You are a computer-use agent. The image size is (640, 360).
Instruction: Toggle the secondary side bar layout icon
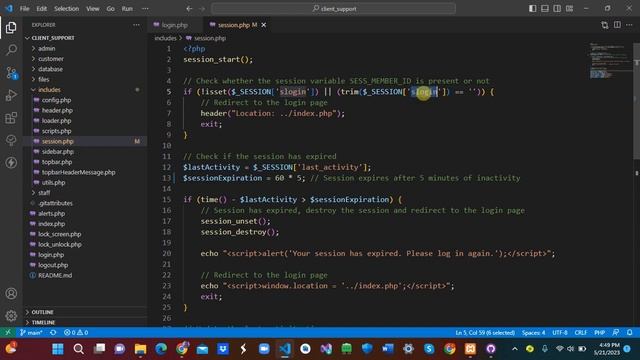557,9
